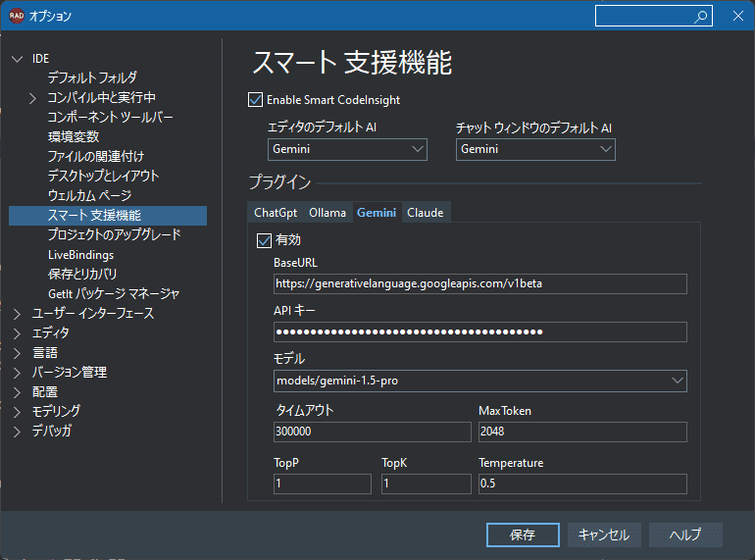This screenshot has height=560, width=755.
Task: Select デバッガ label in tree
Action: coord(52,431)
